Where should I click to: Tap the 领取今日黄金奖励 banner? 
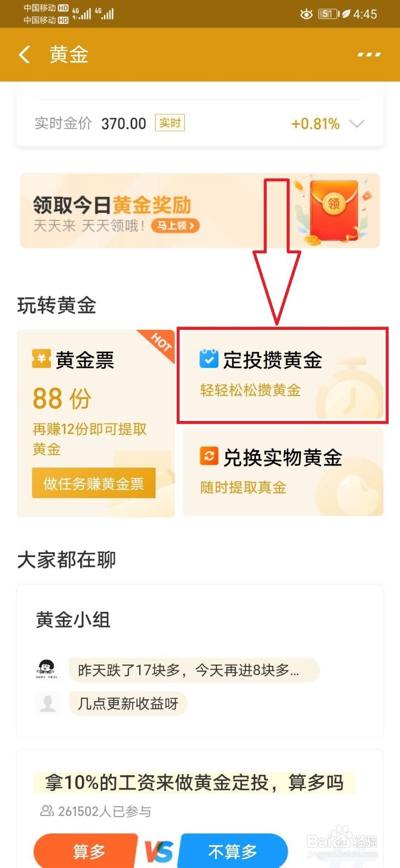click(200, 211)
